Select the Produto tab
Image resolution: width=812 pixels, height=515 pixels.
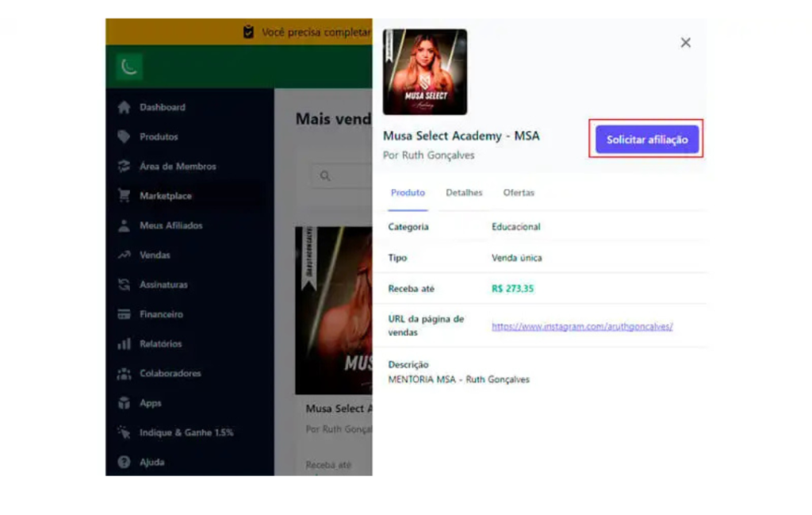coord(408,193)
